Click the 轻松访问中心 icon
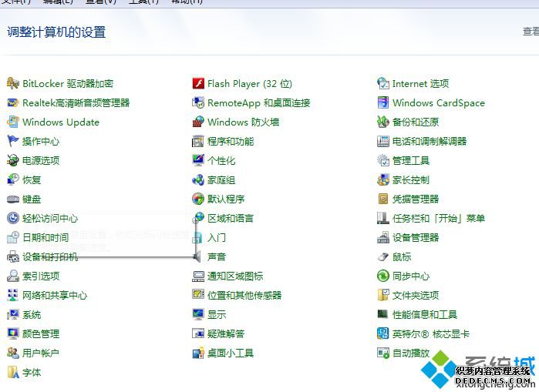Screen dimensions: 539x392 pos(12,218)
